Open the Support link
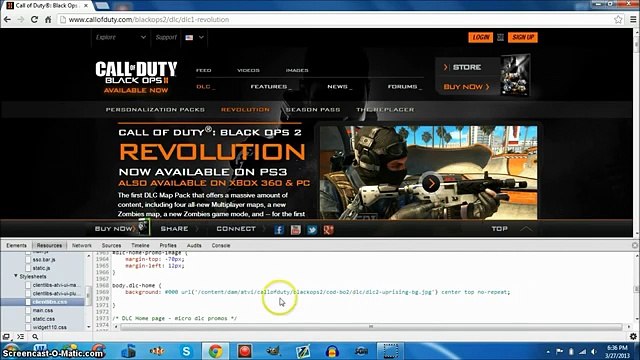This screenshot has width=640, height=360. click(x=166, y=37)
